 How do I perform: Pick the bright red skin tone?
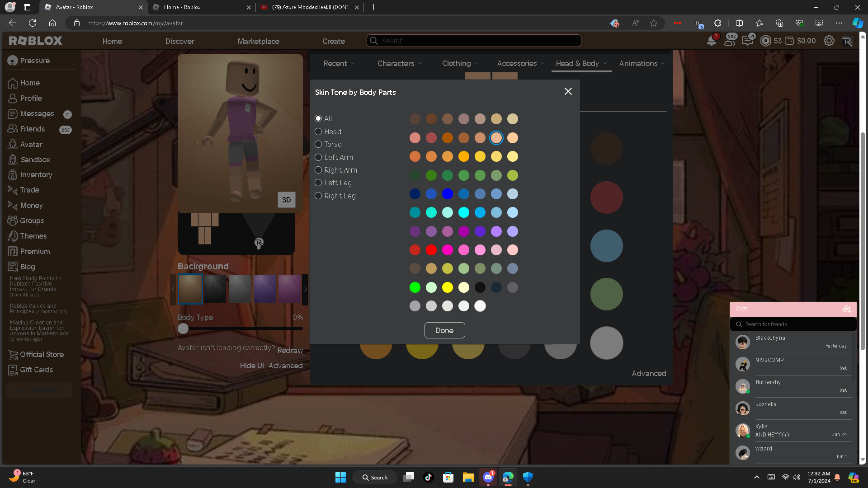coord(431,250)
